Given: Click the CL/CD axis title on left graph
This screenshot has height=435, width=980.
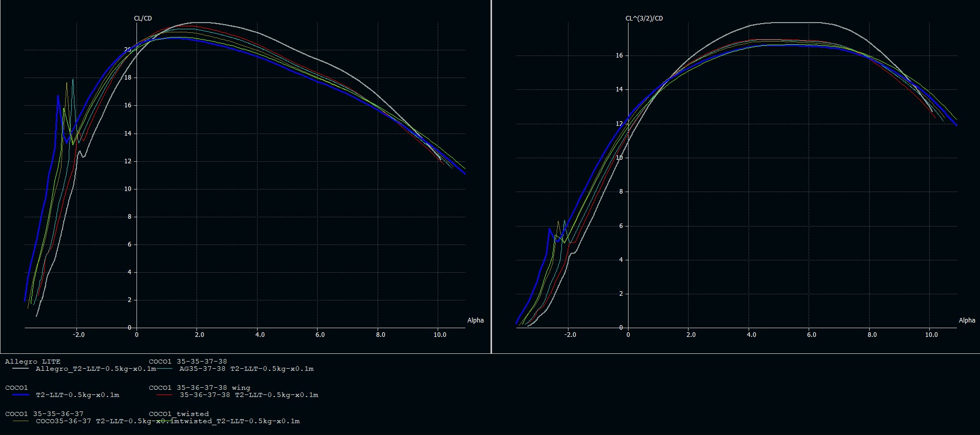Looking at the screenshot, I should [143, 18].
